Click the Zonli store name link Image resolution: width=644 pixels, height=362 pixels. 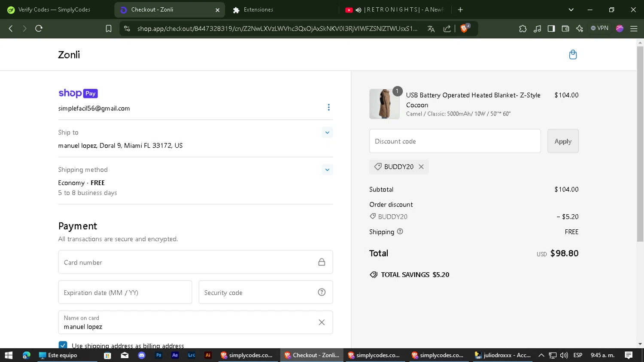click(x=69, y=55)
